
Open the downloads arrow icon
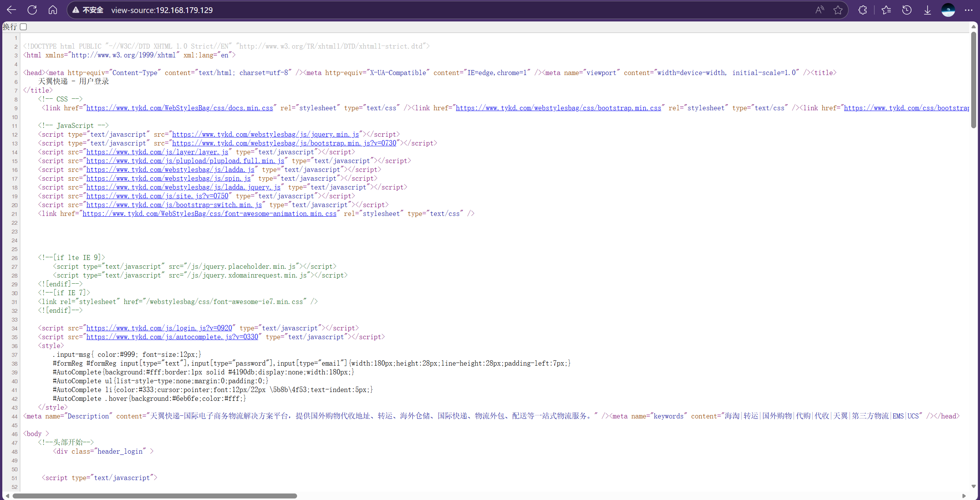point(928,10)
